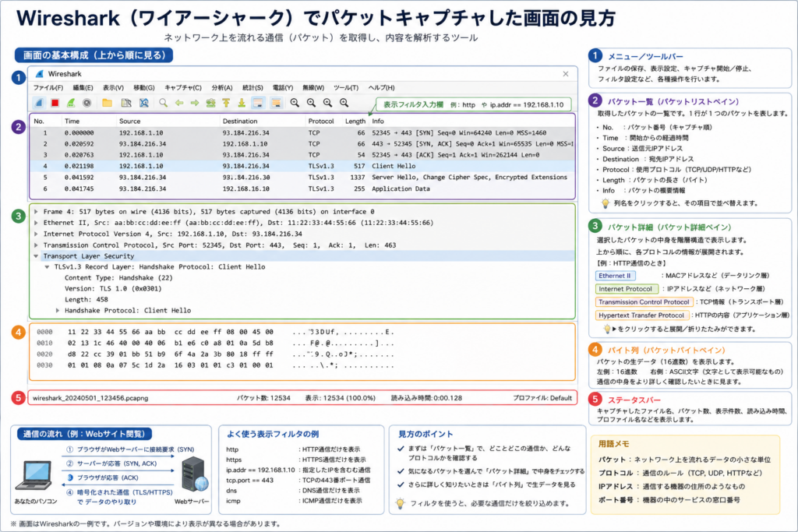The width and height of the screenshot is (798, 532).
Task: Select 'Content Type: Handshake (22)' line
Action: (118, 278)
